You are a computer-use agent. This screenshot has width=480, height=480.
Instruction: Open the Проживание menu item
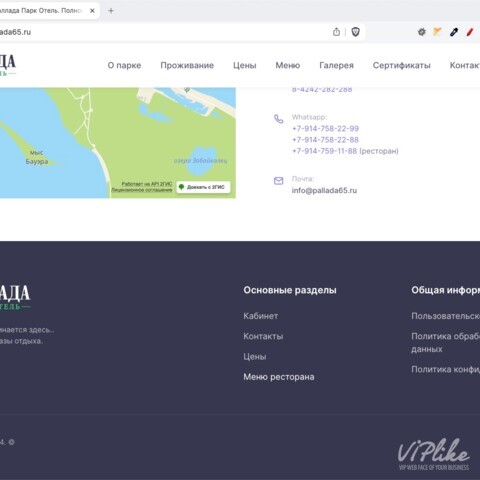[x=187, y=65]
